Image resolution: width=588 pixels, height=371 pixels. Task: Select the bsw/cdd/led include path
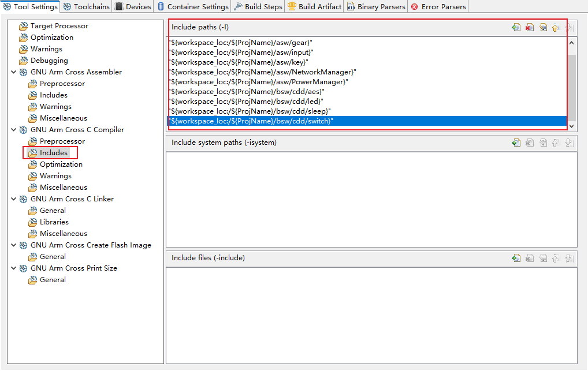367,102
